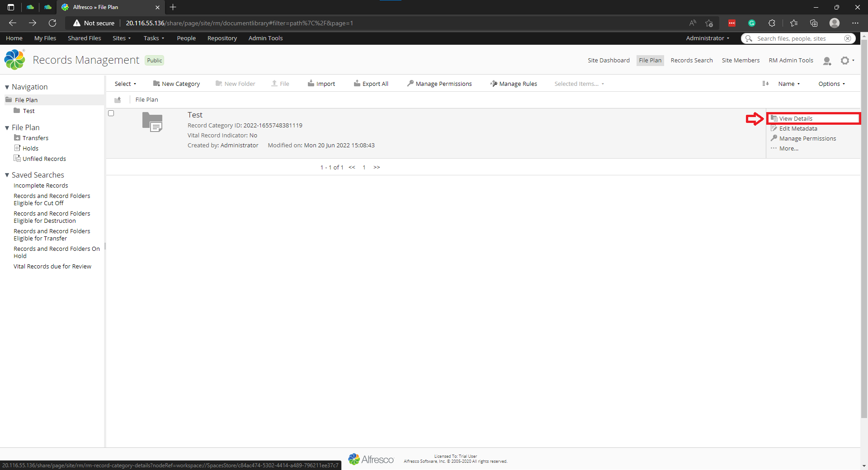Open My Files in the top menu
The image size is (868, 470).
[x=45, y=38]
